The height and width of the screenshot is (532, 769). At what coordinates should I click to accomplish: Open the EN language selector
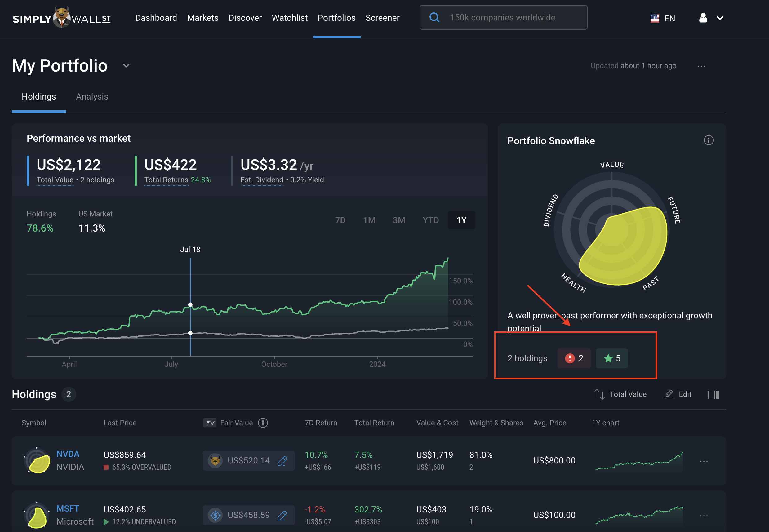[x=663, y=18]
